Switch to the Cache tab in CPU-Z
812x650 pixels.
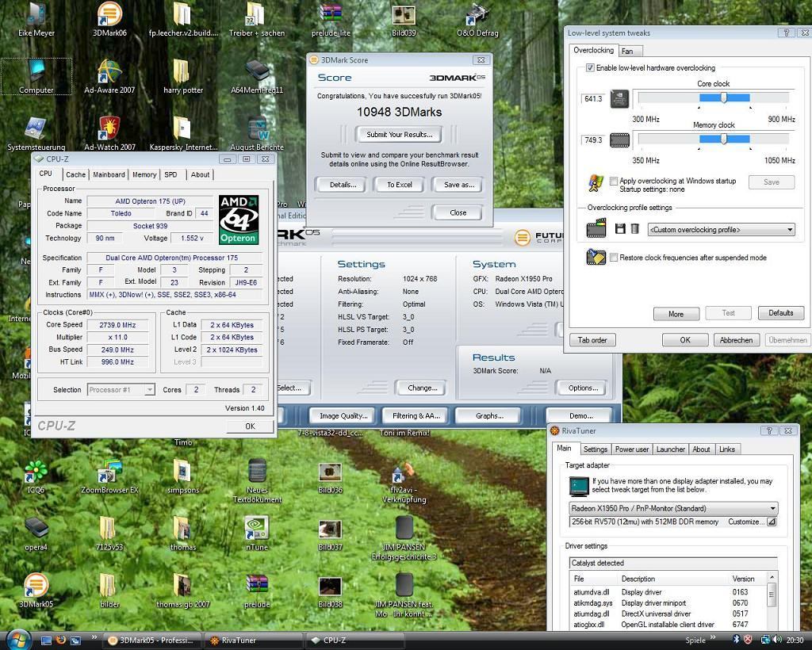(75, 174)
